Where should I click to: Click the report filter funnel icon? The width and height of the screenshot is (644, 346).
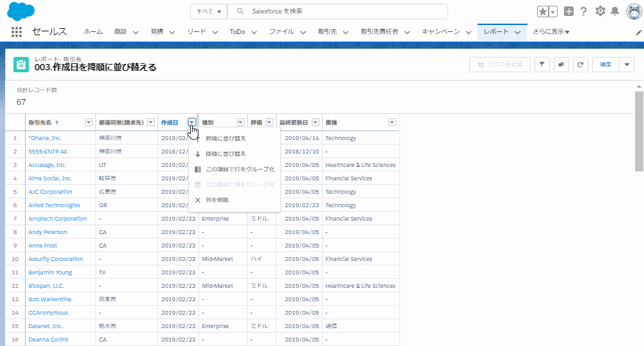pyautogui.click(x=542, y=65)
